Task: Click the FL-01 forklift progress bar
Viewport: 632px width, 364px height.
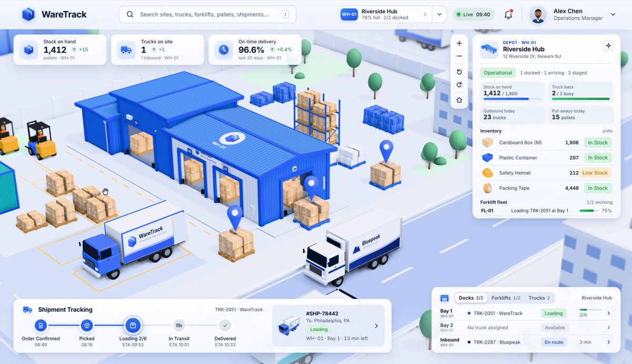Action: pos(588,211)
